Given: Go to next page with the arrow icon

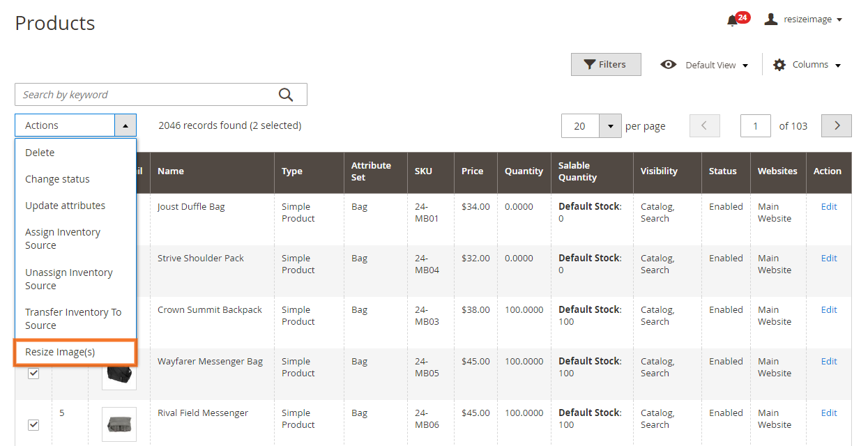Looking at the screenshot, I should click(x=836, y=125).
